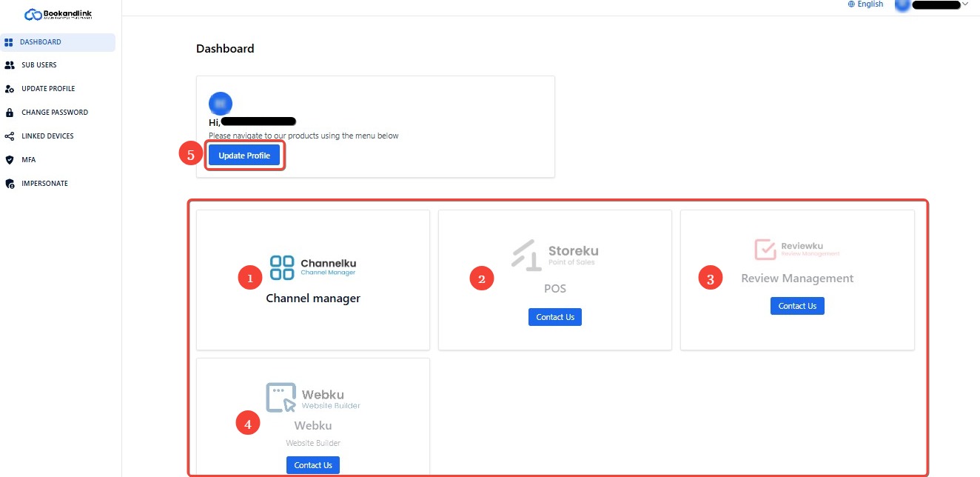Click the 'Channel manager' label
Screen dimensions: 980x477
313,298
